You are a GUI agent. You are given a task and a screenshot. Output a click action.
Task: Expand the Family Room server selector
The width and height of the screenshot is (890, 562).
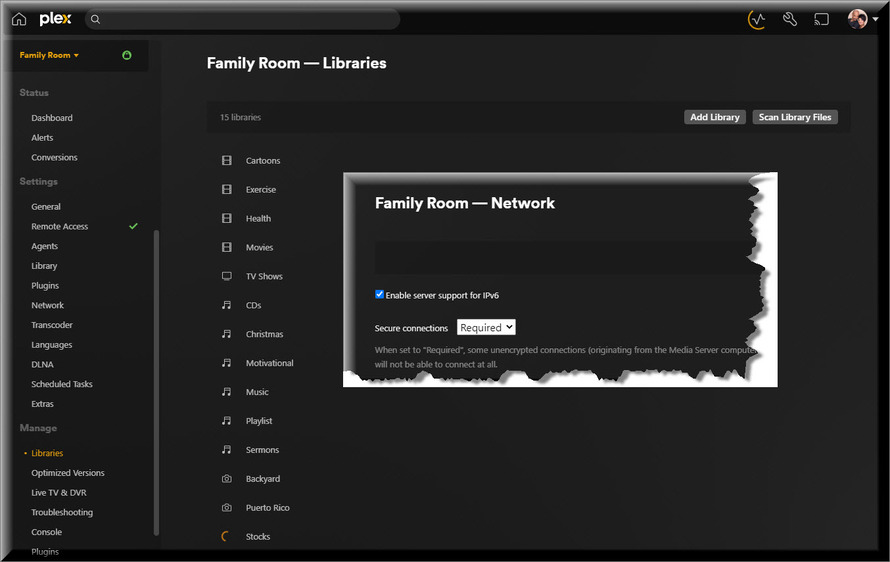click(x=49, y=55)
